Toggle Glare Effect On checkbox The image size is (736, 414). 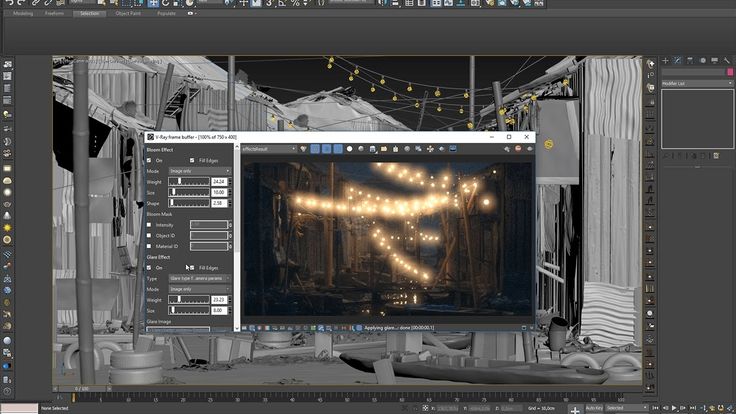click(x=149, y=268)
